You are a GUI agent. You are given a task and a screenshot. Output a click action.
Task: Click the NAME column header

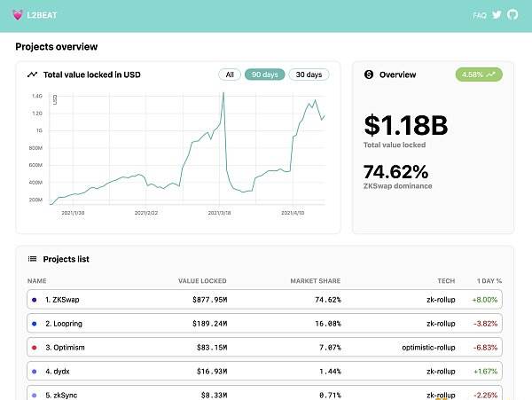click(37, 281)
